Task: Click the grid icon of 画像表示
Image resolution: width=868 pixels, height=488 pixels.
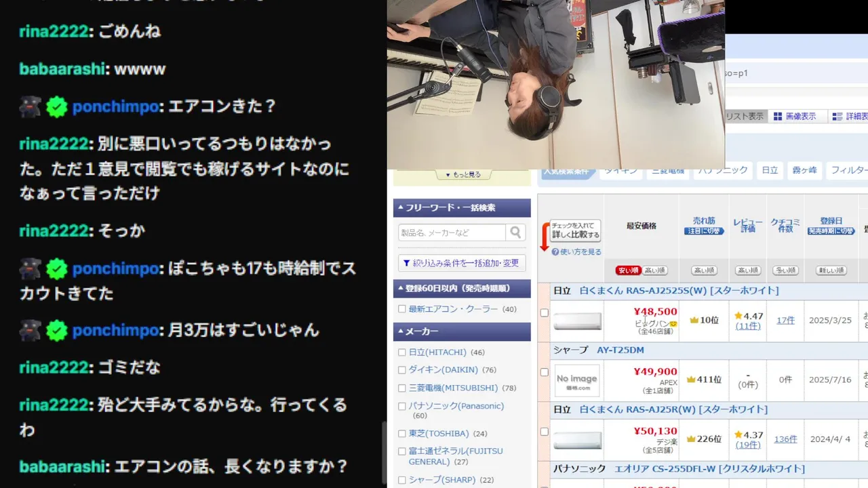Action: pyautogui.click(x=778, y=117)
